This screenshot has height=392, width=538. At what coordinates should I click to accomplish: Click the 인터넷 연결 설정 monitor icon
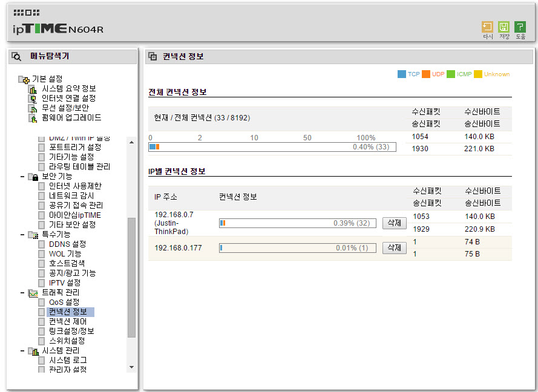pos(33,99)
